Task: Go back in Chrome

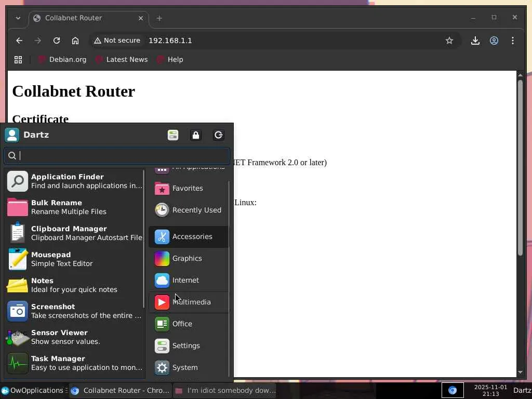Action: (x=19, y=41)
